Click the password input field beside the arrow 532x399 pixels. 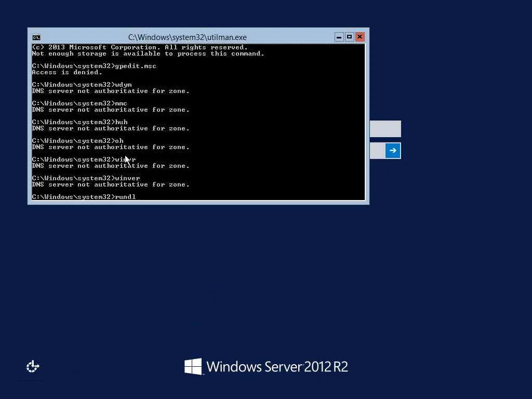pyautogui.click(x=378, y=151)
